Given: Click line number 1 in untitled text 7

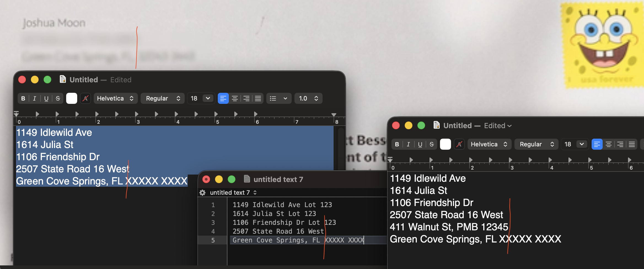Looking at the screenshot, I should point(213,205).
